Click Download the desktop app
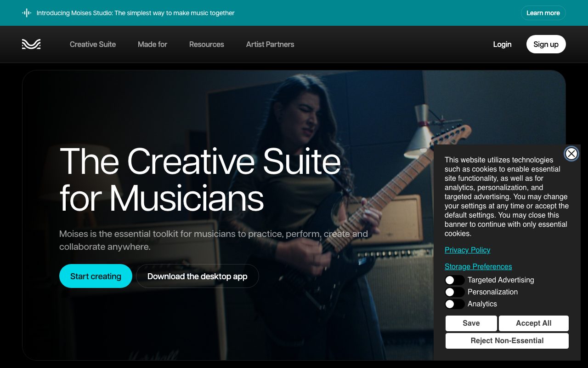588x368 pixels. [x=198, y=276]
